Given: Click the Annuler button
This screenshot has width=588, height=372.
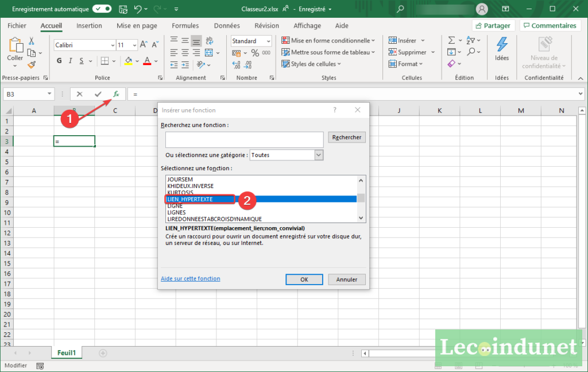Looking at the screenshot, I should tap(346, 279).
